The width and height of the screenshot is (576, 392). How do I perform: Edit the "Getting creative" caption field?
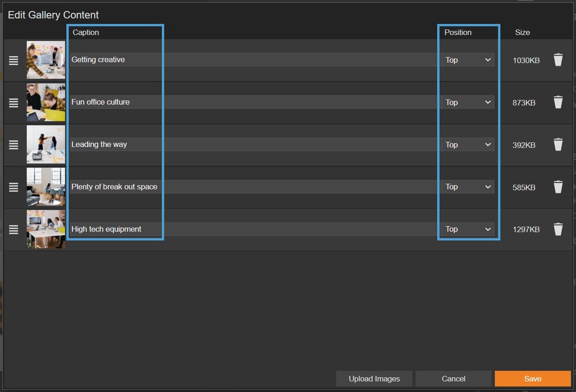(254, 60)
